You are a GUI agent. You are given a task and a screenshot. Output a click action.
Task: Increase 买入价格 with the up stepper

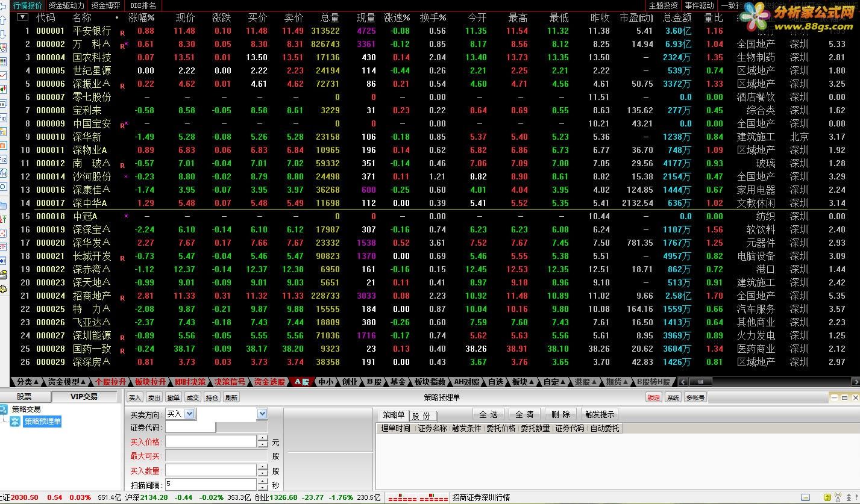[x=262, y=438]
